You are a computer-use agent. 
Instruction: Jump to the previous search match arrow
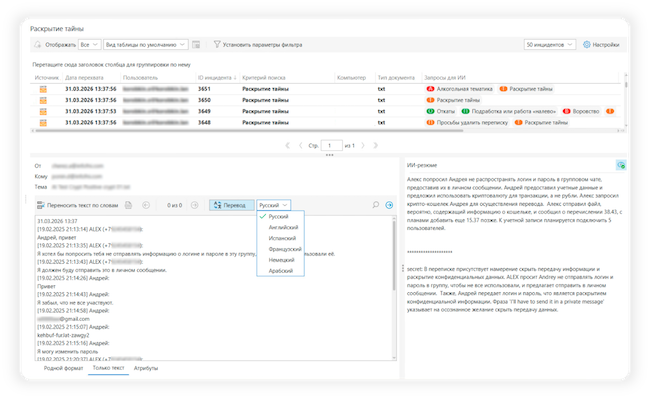(146, 205)
